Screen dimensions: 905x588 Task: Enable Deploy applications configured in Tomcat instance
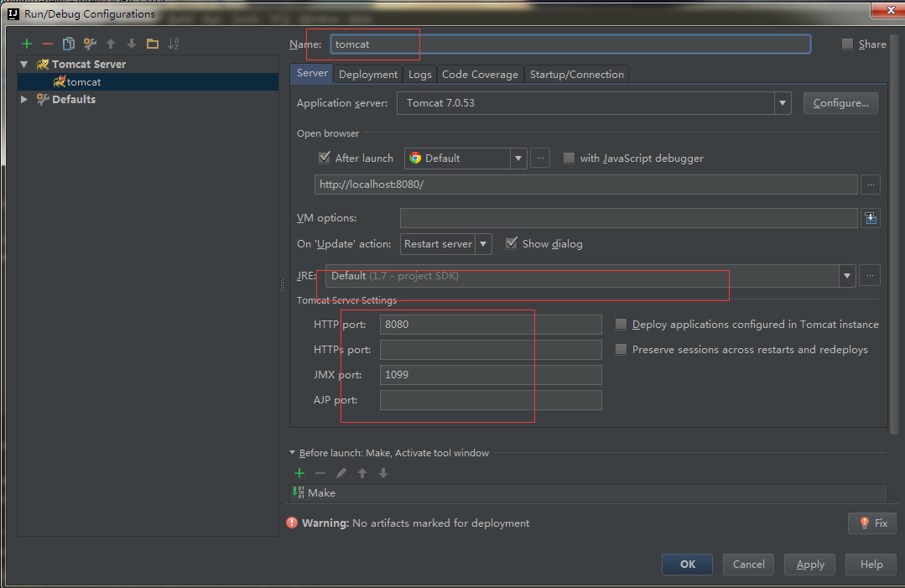621,325
